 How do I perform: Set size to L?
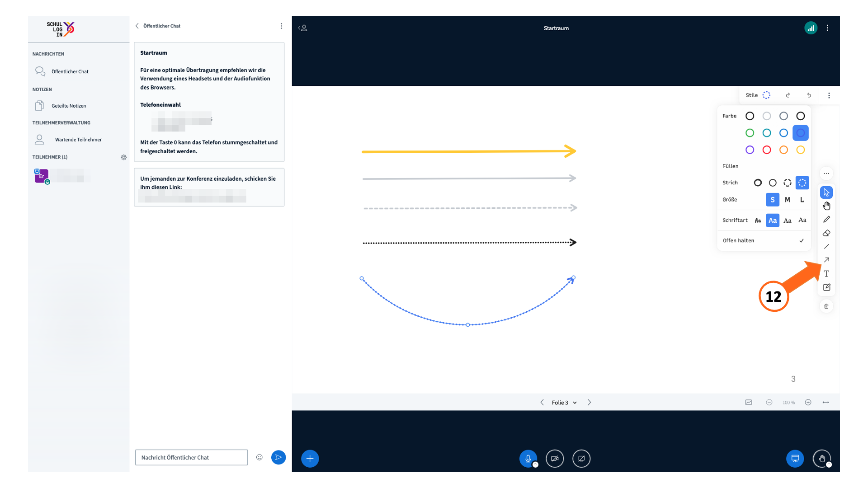(802, 200)
